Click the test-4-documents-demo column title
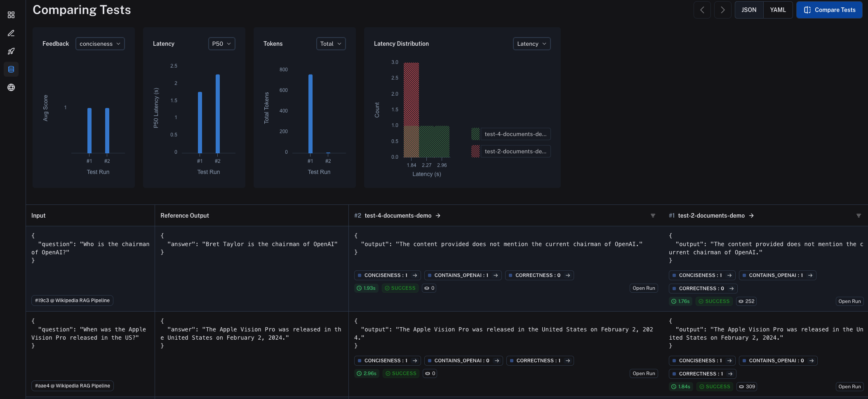Image resolution: width=868 pixels, height=399 pixels. pyautogui.click(x=398, y=216)
